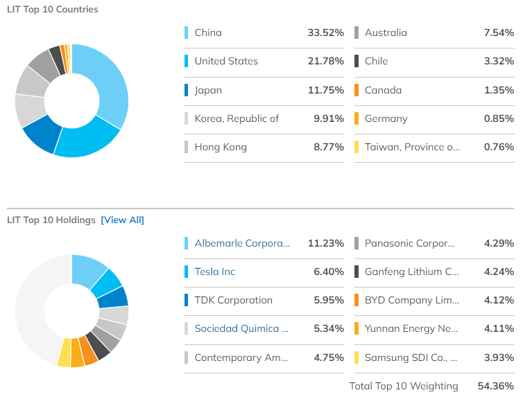Click the Australia country row

pos(434,33)
